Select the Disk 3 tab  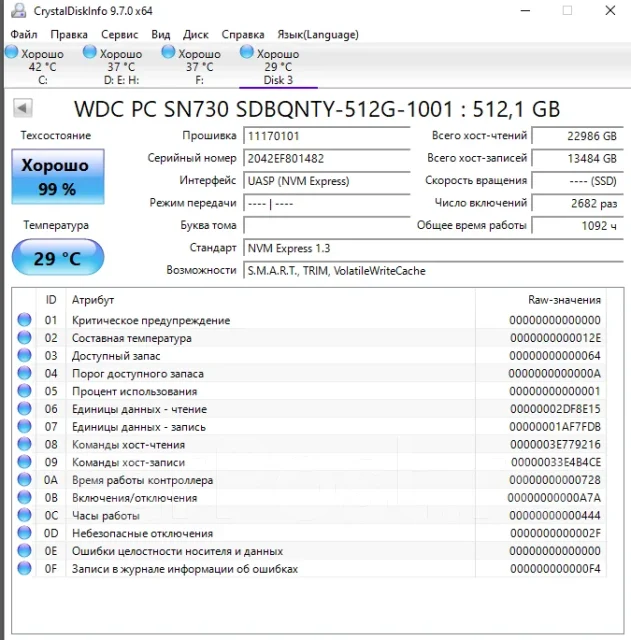pyautogui.click(x=278, y=66)
